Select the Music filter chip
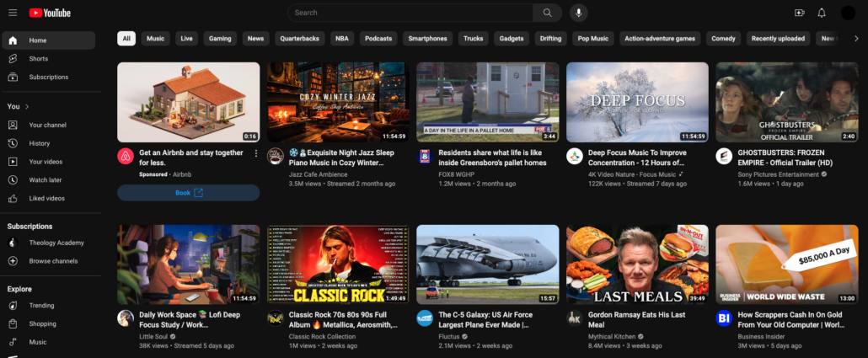Viewport: 868px width, 358px height. [x=155, y=39]
